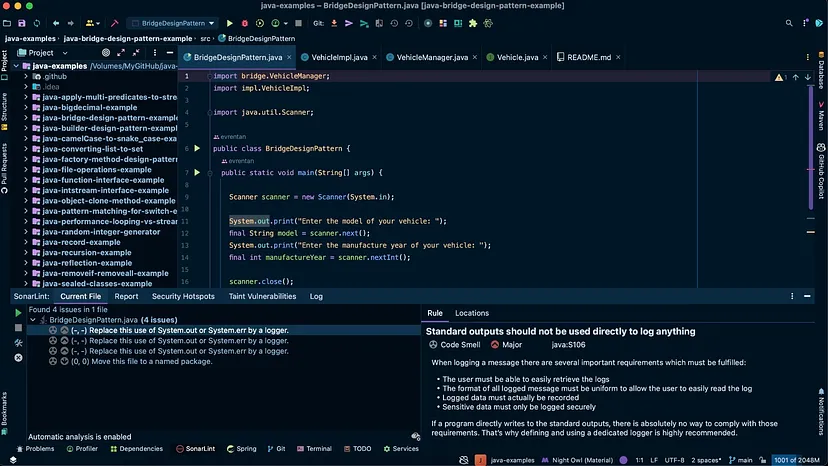Image resolution: width=828 pixels, height=466 pixels.
Task: Click the memory indicator 1001 of 2048M
Action: point(797,460)
